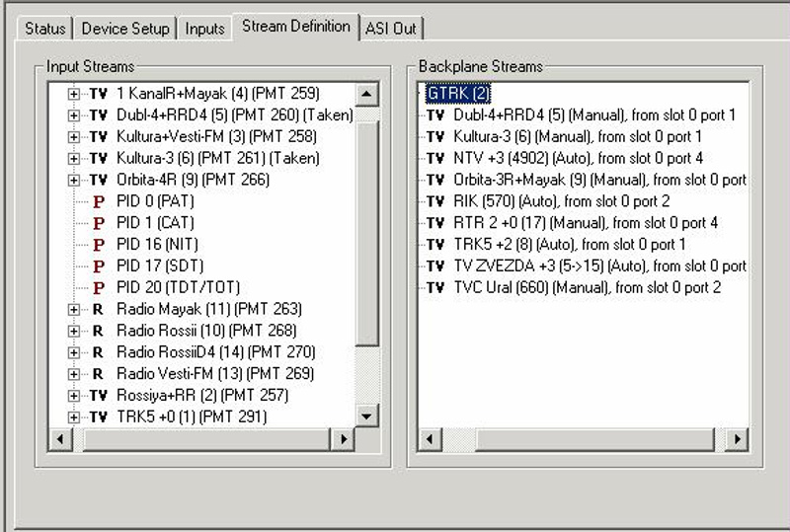Switch to the Device Setup tab
790x532 pixels.
[x=125, y=29]
